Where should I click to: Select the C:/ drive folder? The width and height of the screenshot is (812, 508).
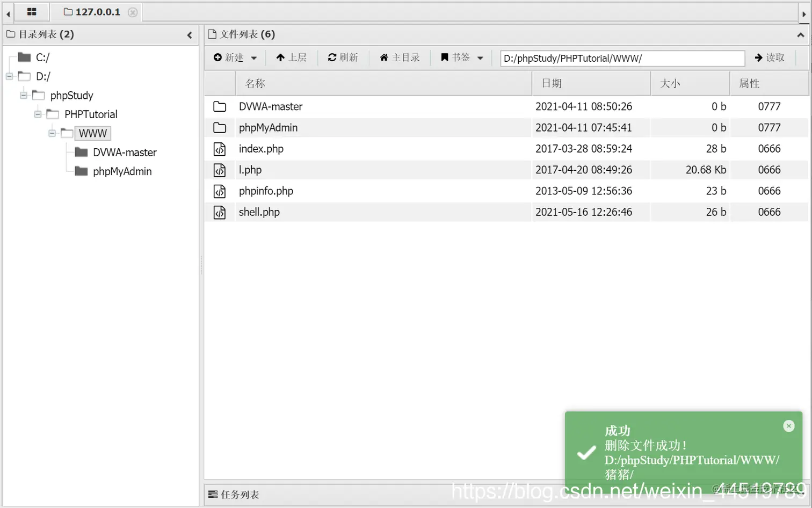[x=42, y=57]
